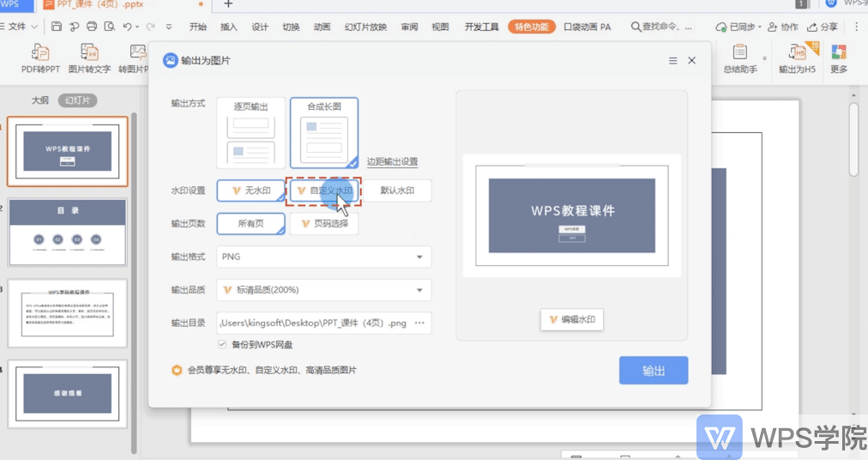Open the 特色功能 ribbon tab
Screen dimensions: 868x460
[532, 27]
